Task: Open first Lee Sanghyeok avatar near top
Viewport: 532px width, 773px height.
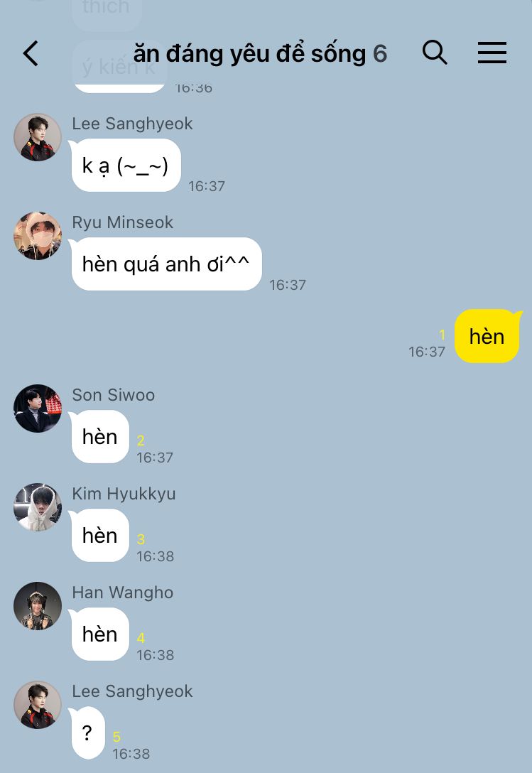Action: 38,138
